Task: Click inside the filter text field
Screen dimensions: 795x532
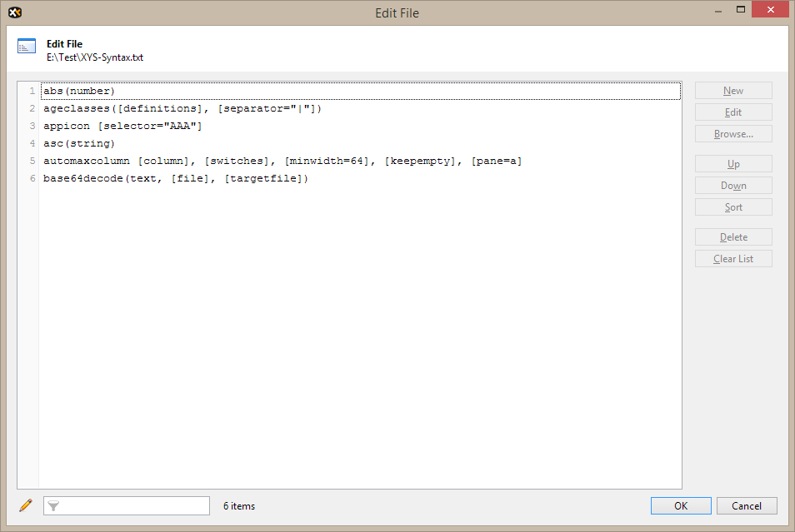Action: [133, 506]
